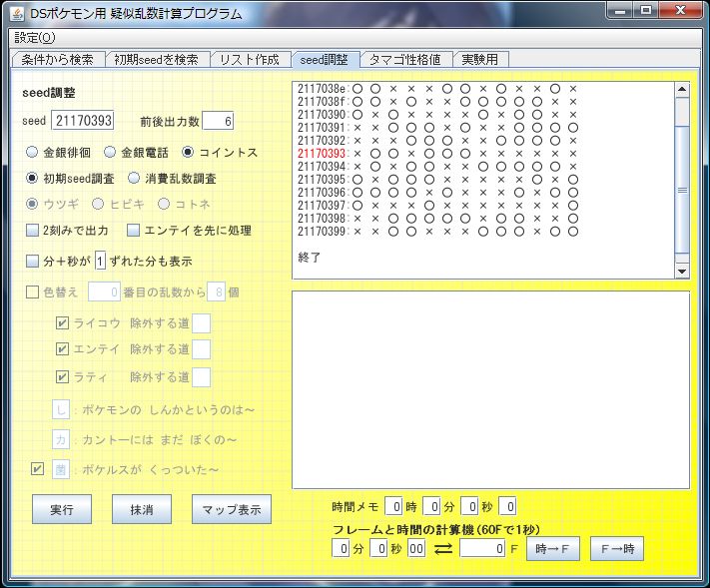Open the 設定(O) menu
The width and height of the screenshot is (710, 588).
click(35, 38)
